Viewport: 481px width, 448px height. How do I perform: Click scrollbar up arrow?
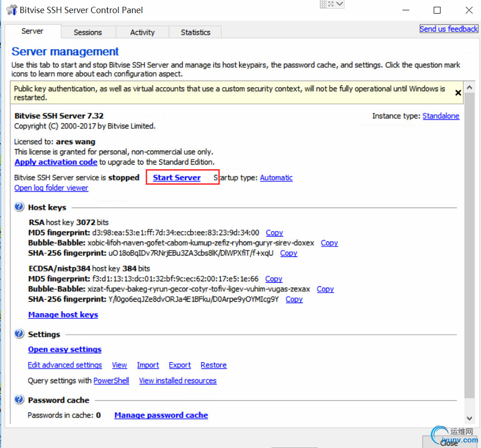point(469,87)
